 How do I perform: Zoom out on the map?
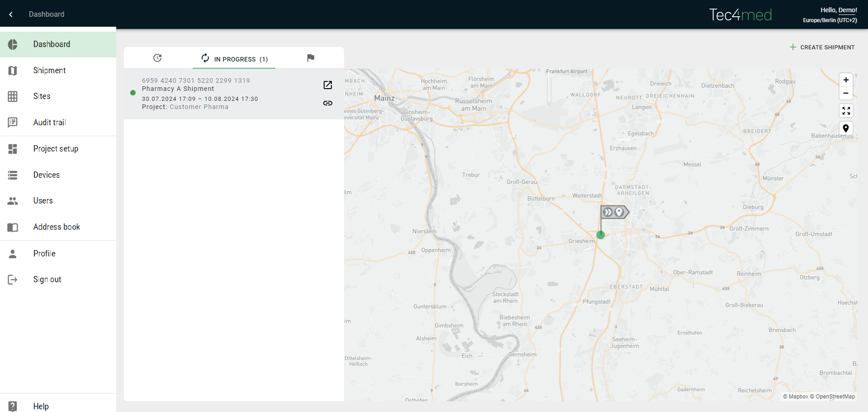point(846,94)
